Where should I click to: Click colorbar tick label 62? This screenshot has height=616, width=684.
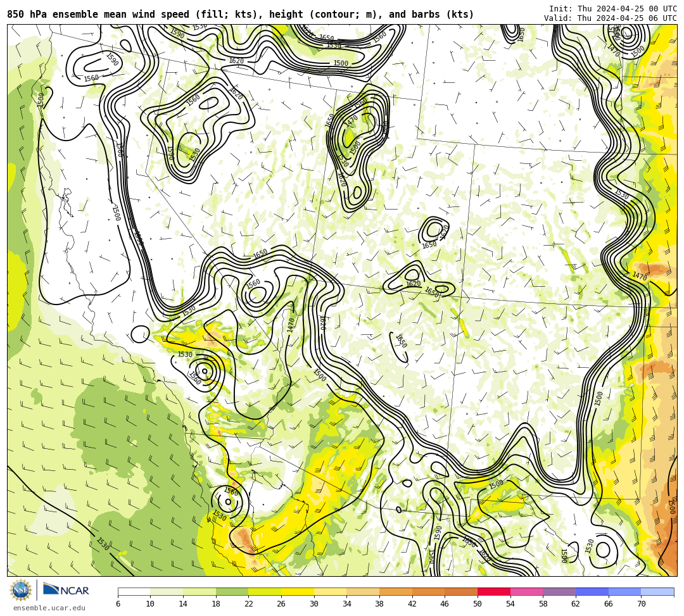coord(576,604)
